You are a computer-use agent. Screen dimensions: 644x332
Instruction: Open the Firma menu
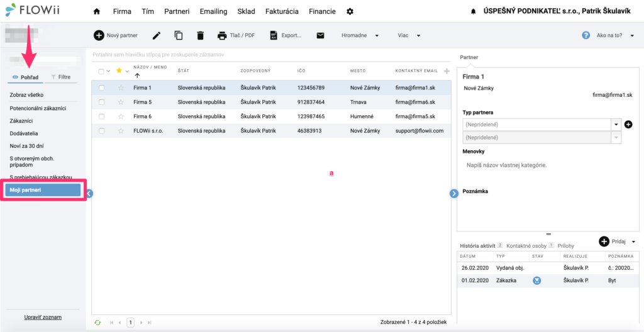(x=122, y=11)
